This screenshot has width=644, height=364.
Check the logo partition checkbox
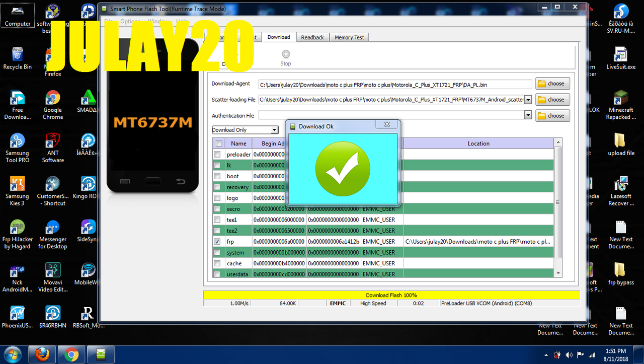tap(217, 198)
